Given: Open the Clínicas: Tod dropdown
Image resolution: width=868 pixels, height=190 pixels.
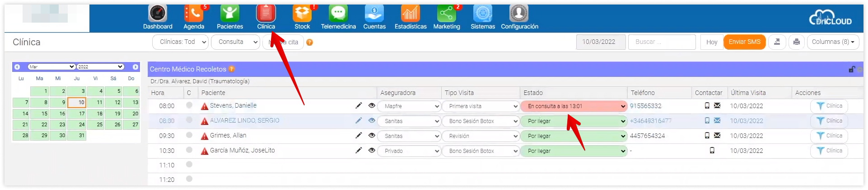Looking at the screenshot, I should pos(181,42).
